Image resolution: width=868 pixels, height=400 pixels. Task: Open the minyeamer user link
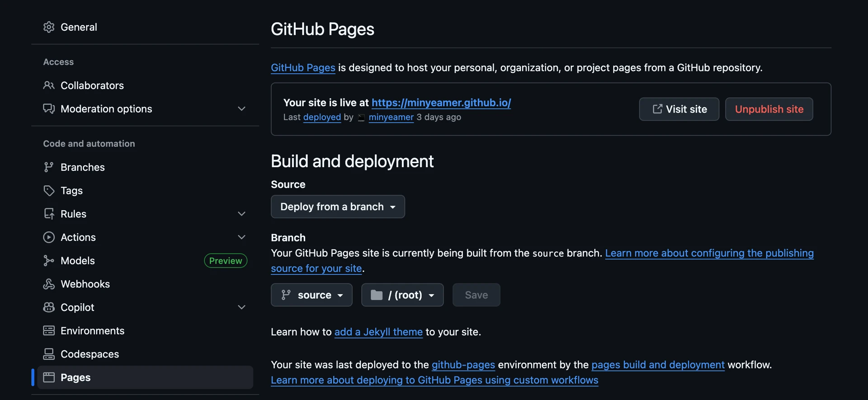391,117
